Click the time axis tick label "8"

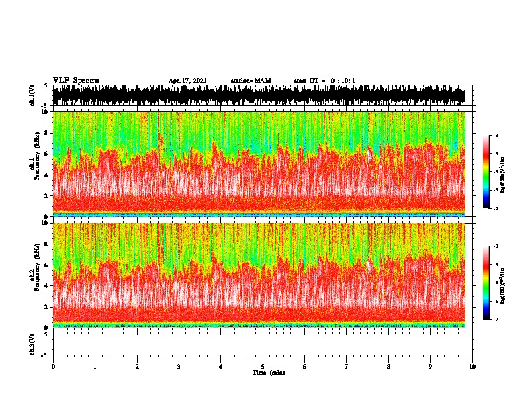point(388,367)
